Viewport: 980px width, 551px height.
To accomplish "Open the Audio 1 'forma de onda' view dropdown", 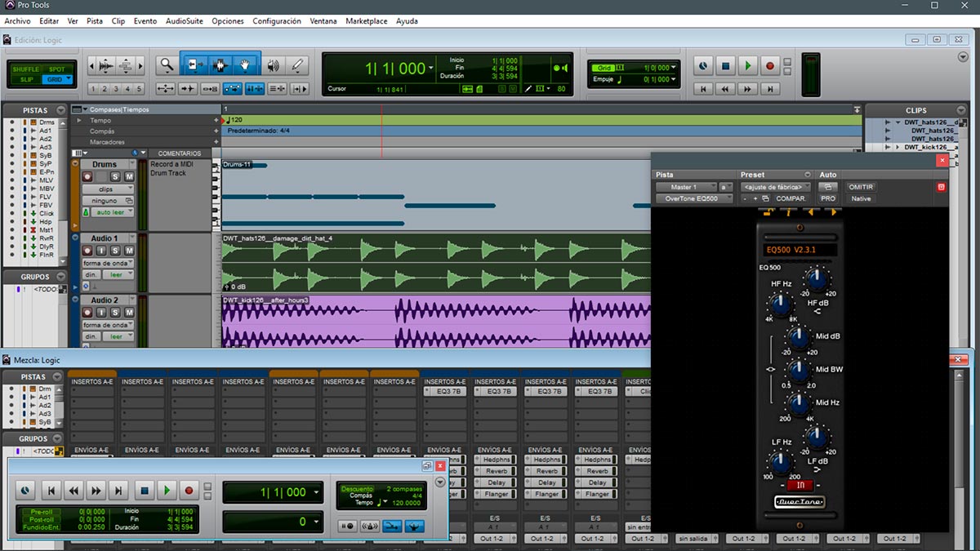I will coord(108,263).
